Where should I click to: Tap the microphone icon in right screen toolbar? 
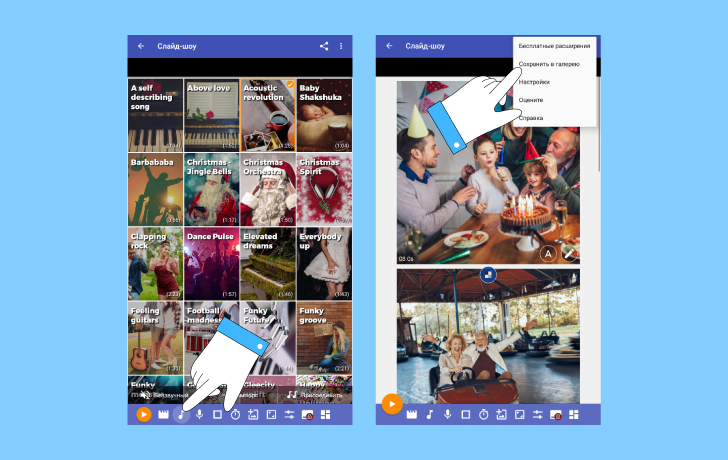[447, 414]
